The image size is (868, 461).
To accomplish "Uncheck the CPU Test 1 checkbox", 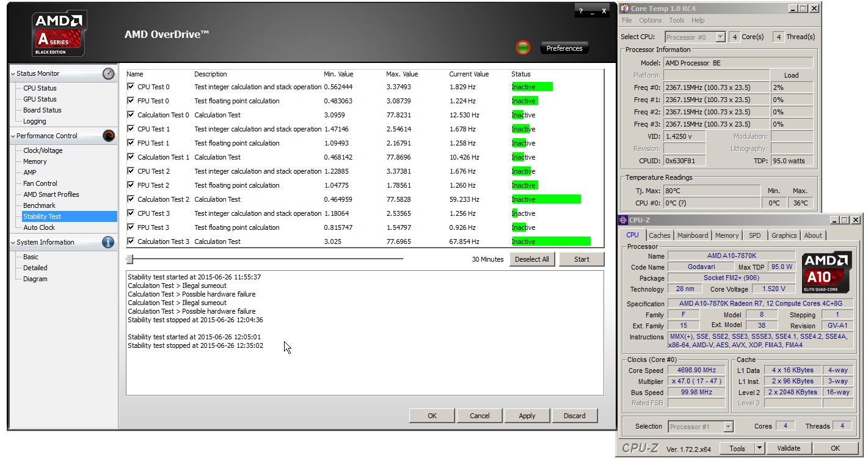I will click(x=131, y=129).
